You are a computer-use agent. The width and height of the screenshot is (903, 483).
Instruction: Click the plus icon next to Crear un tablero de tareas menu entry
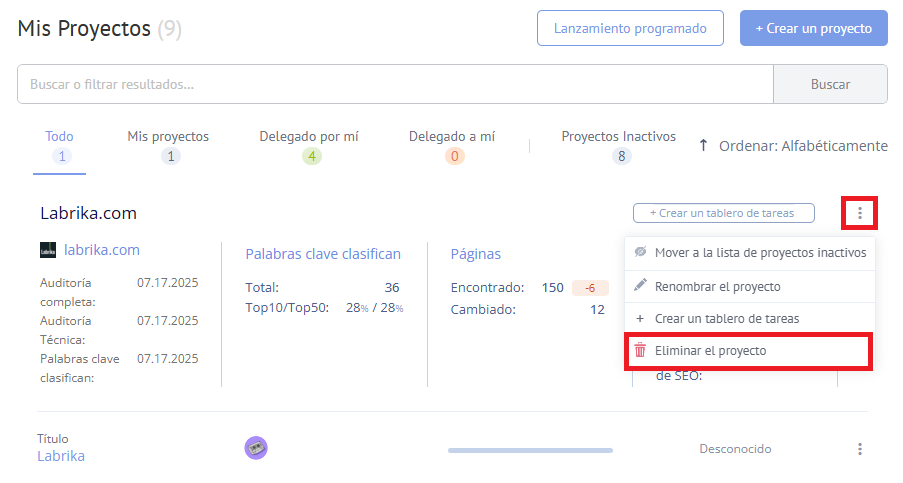[x=640, y=318]
